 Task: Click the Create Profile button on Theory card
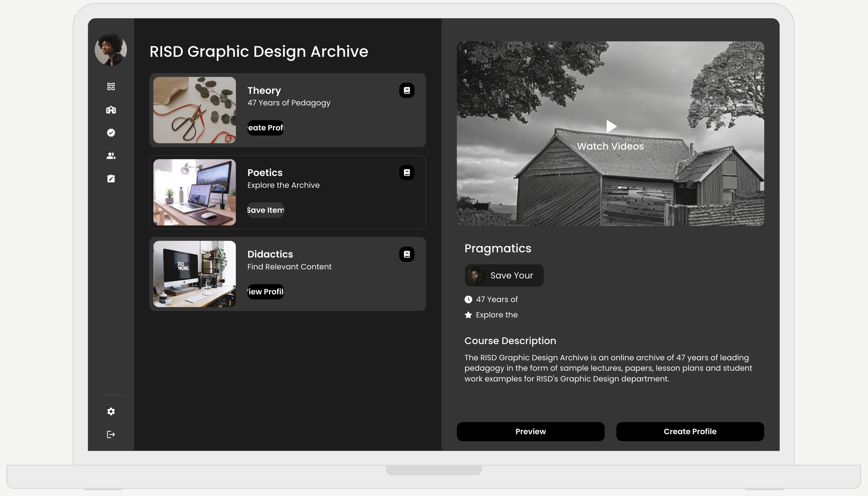266,128
